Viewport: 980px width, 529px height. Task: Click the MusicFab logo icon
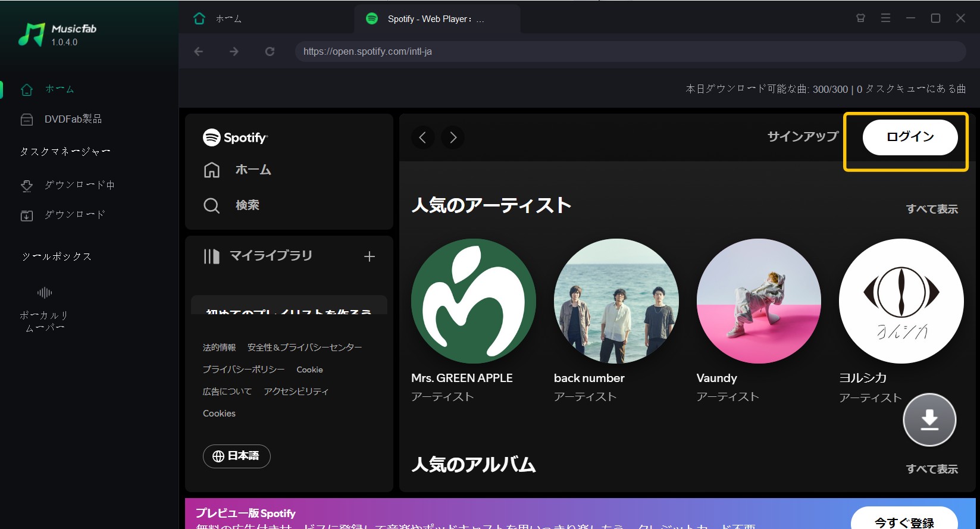click(x=32, y=35)
